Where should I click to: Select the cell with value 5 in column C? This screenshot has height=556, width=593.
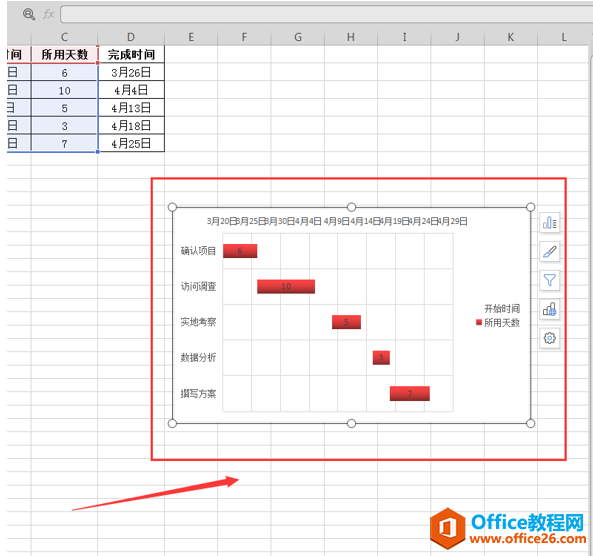[x=64, y=108]
